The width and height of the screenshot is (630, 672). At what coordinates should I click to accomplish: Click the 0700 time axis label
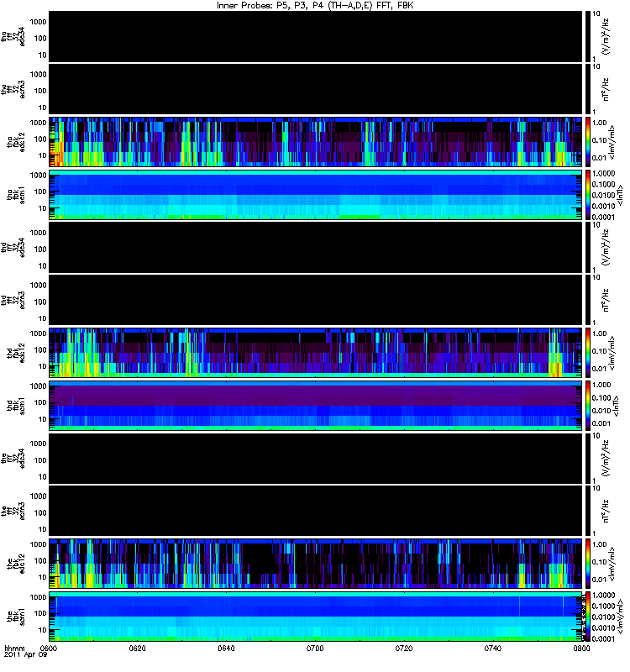[x=315, y=648]
